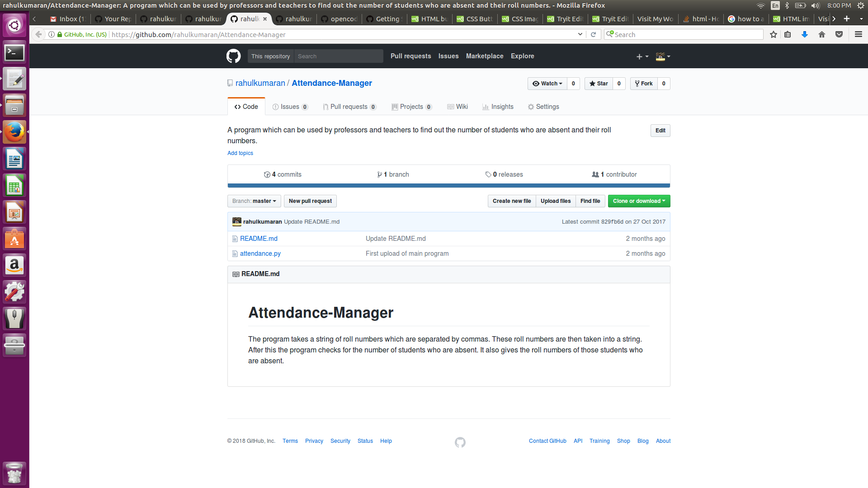
Task: Open the Wiki tab
Action: [x=458, y=107]
